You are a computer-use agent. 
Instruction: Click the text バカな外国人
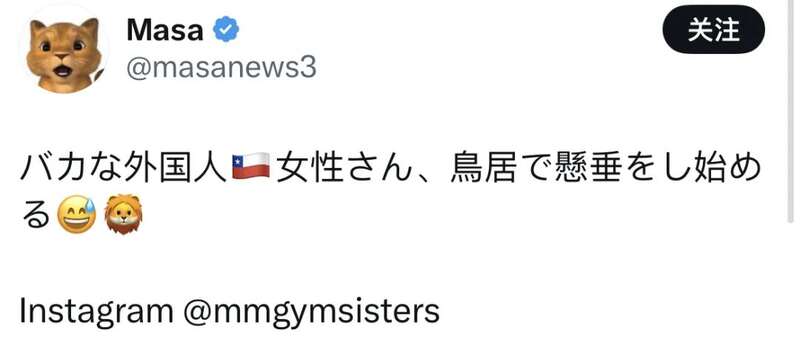(123, 167)
